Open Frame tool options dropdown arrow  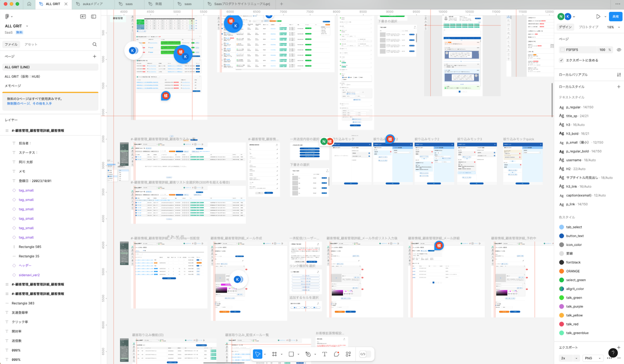281,354
